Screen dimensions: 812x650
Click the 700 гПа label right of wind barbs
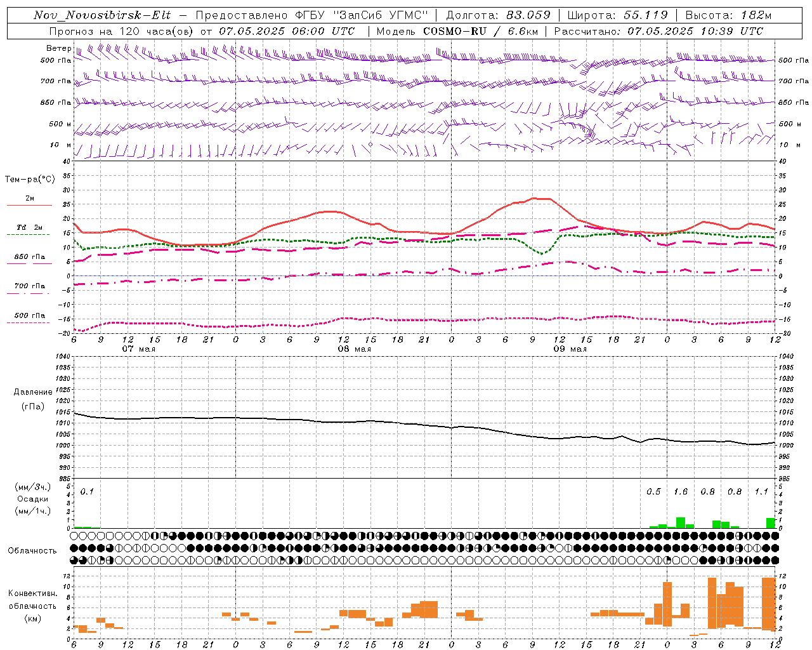point(794,81)
